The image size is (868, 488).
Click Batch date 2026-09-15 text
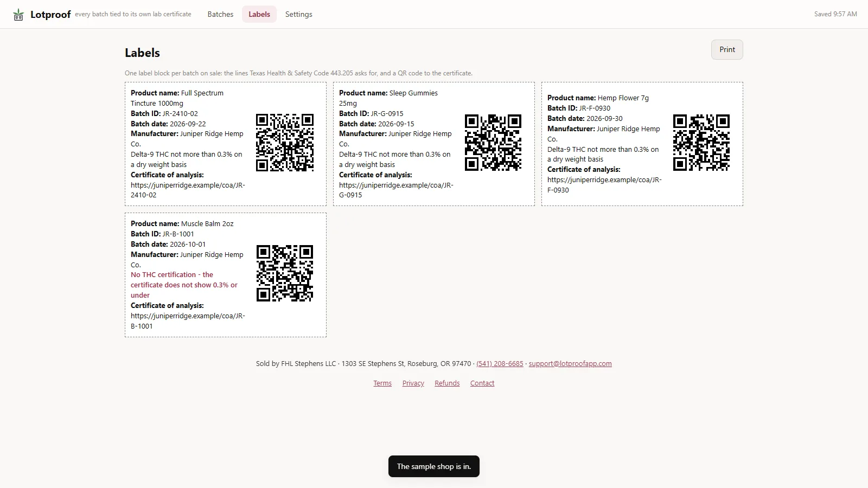click(x=376, y=124)
